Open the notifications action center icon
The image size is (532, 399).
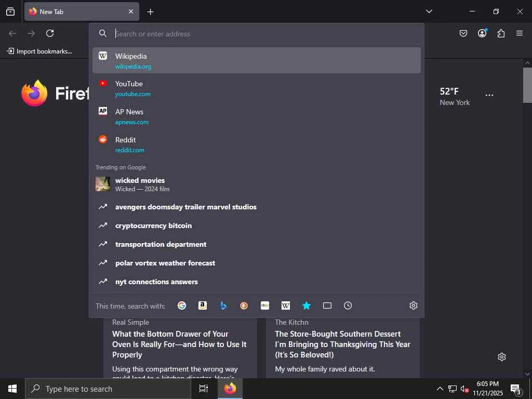(x=516, y=389)
